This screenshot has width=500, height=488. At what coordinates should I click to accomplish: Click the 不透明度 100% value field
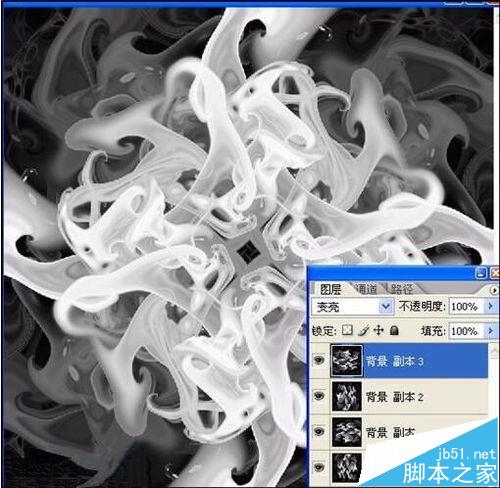point(466,306)
